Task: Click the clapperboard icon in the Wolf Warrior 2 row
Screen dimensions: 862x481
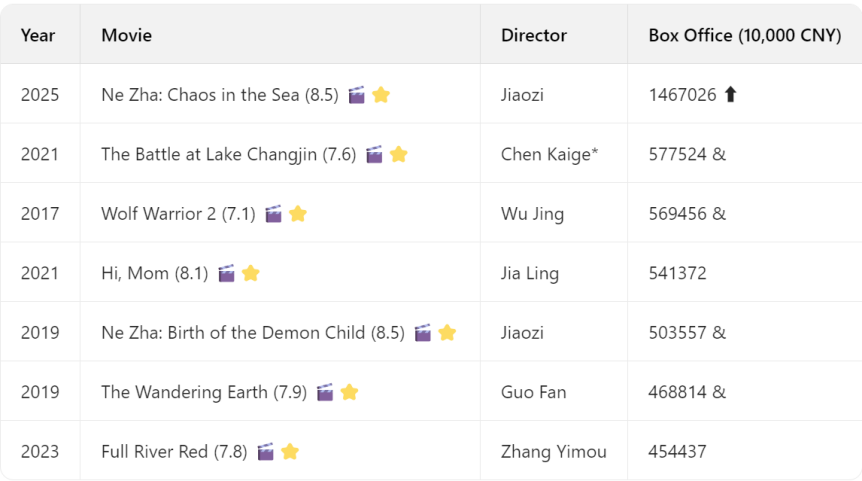Action: tap(274, 214)
